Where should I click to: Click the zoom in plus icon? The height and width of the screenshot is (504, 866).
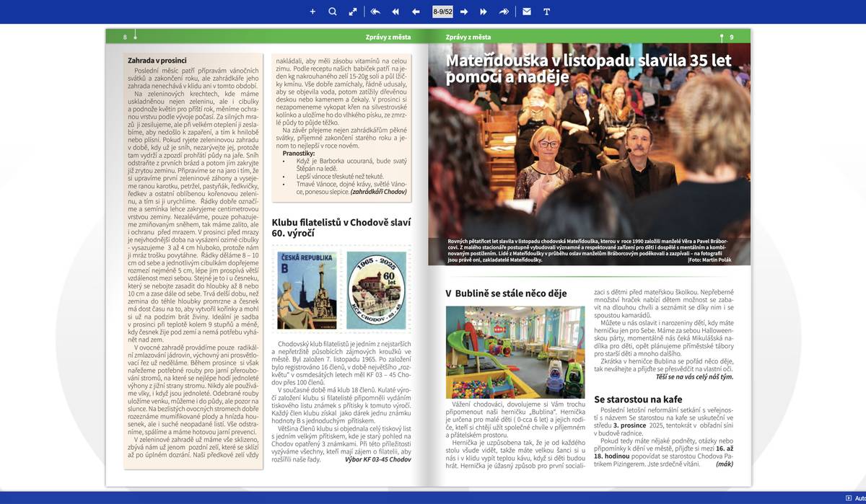click(x=312, y=12)
